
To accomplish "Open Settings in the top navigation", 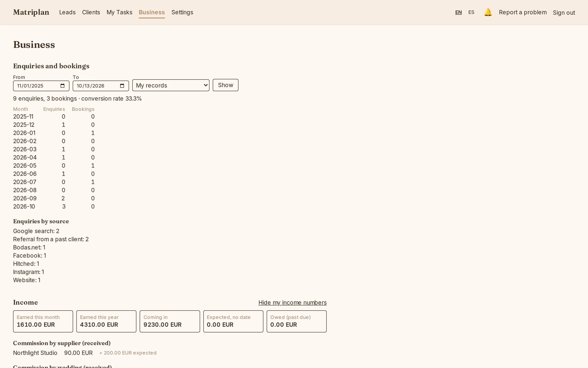I will (182, 12).
